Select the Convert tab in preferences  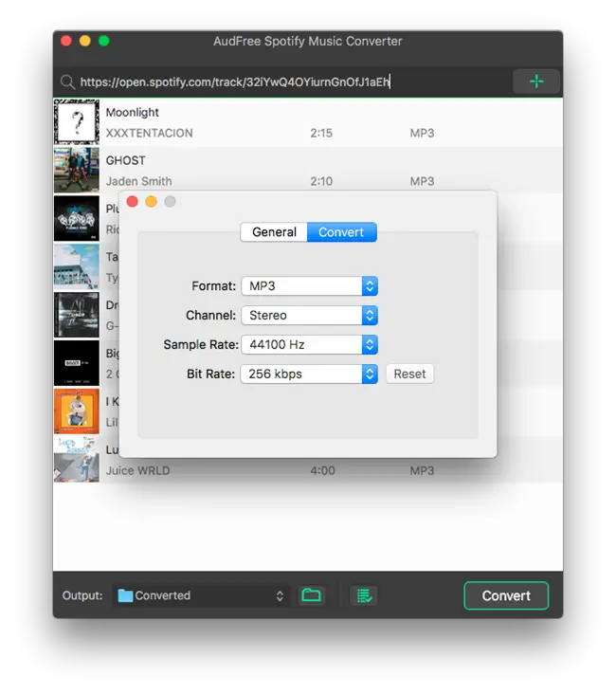341,232
